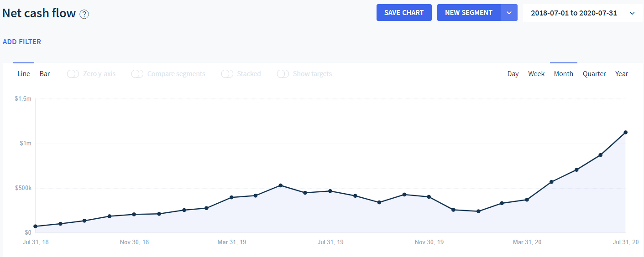Screen dimensions: 644x257
Task: Turn on the Stacked toggle
Action: [227, 74]
